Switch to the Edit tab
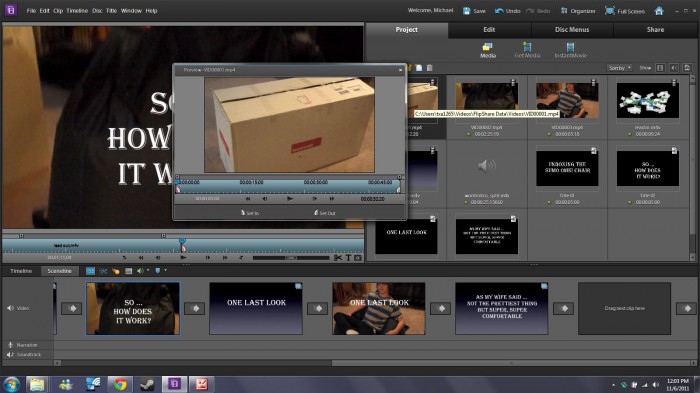Viewport: 700px width, 393px height. pos(489,29)
